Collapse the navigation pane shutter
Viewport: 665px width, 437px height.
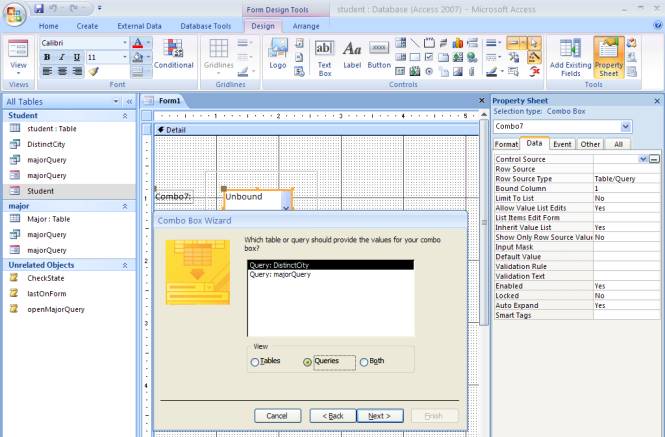129,101
